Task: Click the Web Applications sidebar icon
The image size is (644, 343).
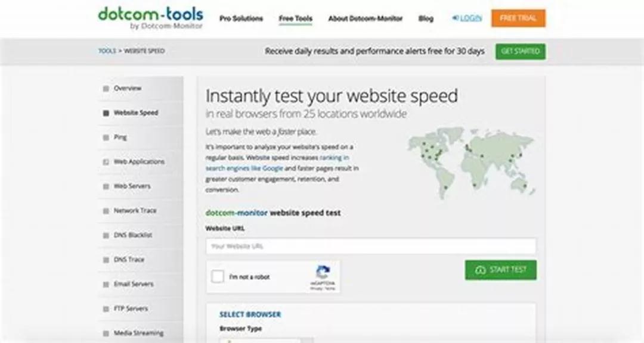Action: pos(106,162)
